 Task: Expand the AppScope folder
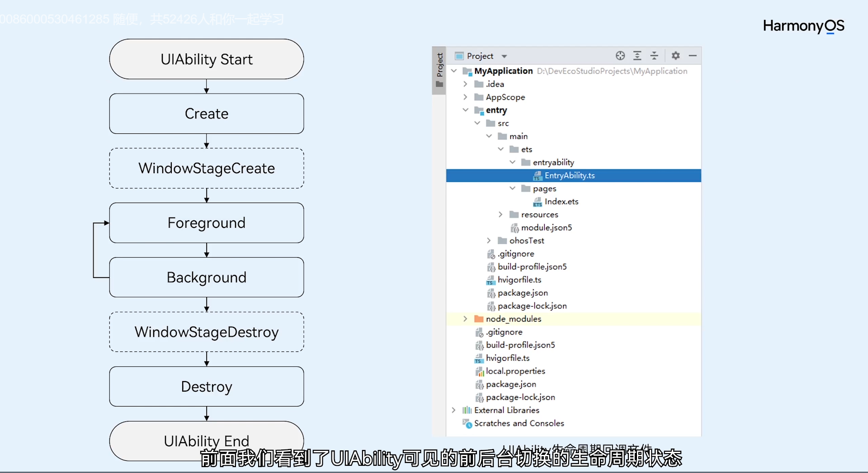tap(465, 97)
